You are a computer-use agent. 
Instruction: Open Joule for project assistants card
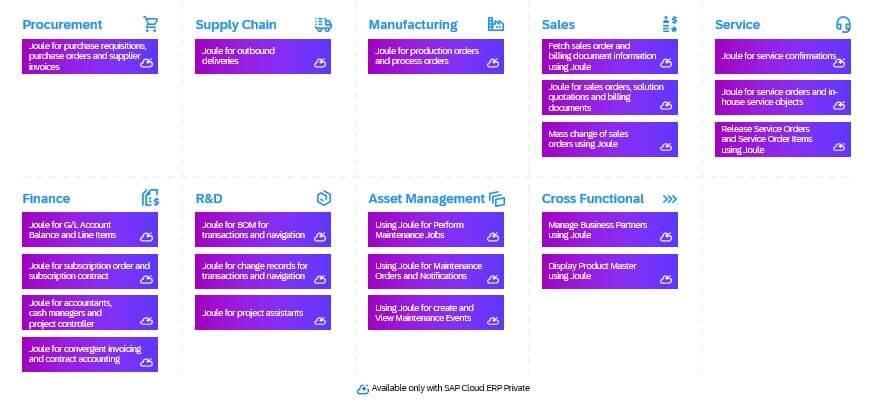pos(262,313)
